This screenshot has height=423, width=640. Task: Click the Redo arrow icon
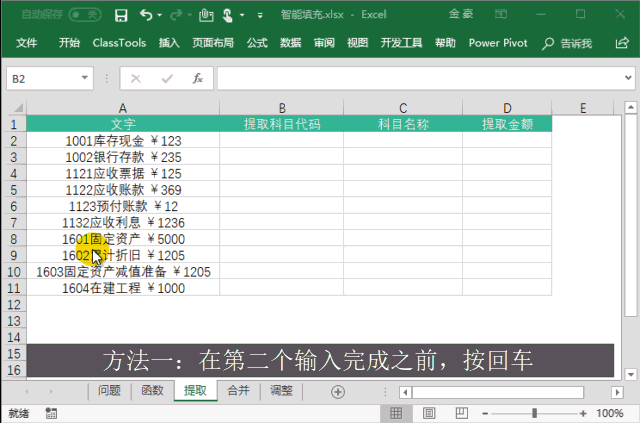(176, 16)
